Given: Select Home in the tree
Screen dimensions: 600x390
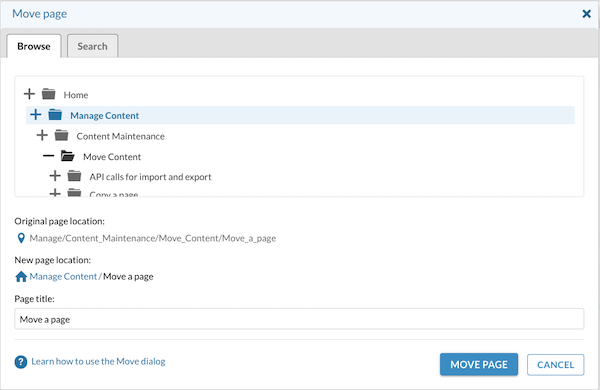Looking at the screenshot, I should tap(76, 95).
